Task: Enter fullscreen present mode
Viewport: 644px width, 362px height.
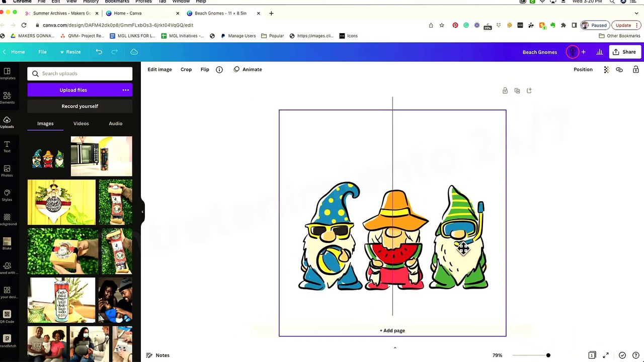Action: point(606,355)
